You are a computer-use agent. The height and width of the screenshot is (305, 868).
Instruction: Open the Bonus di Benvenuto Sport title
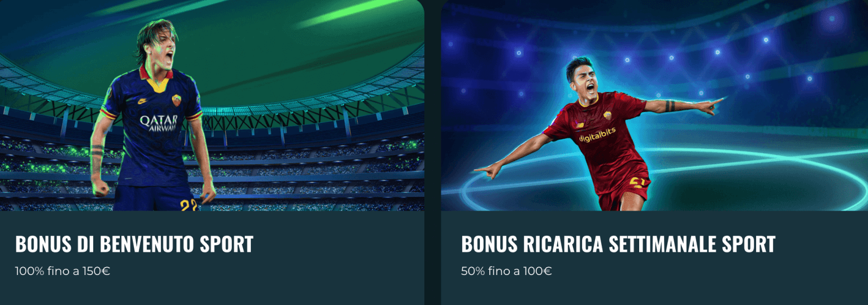(134, 244)
